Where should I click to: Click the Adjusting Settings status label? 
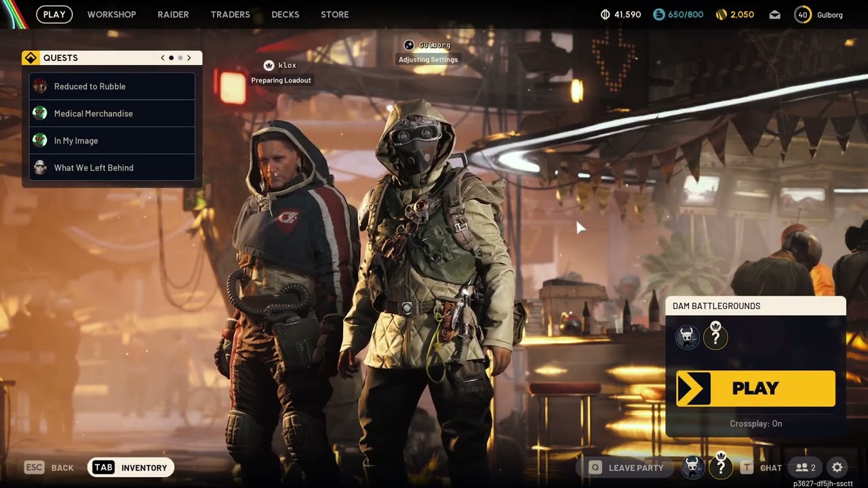click(428, 60)
